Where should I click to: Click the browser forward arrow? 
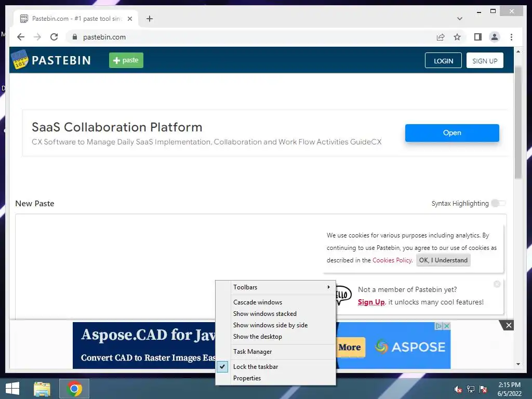[x=37, y=37]
